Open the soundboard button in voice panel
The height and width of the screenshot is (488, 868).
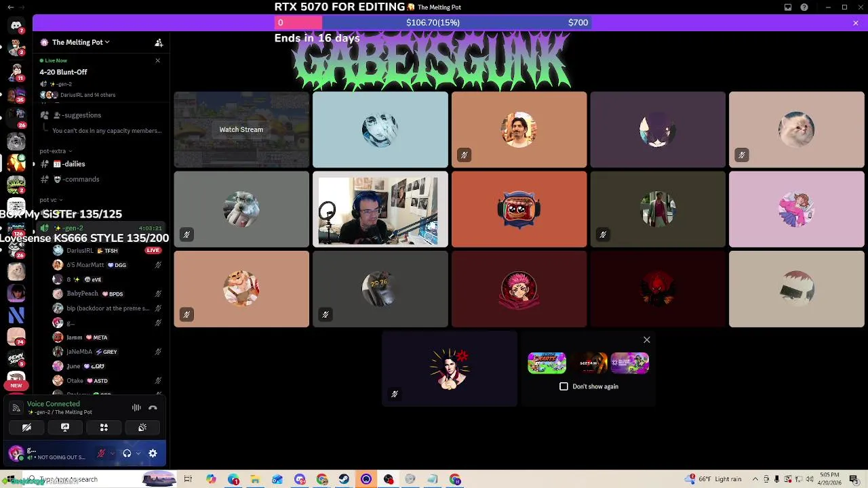142,428
